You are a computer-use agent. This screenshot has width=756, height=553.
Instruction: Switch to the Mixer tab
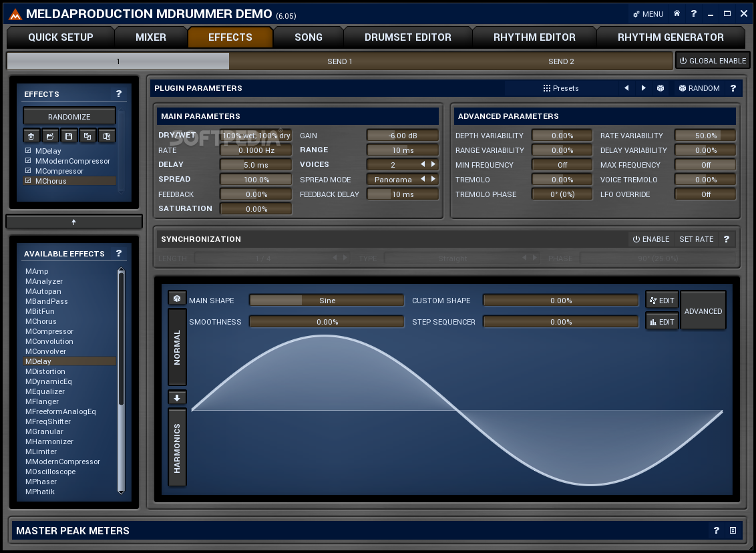pos(151,37)
